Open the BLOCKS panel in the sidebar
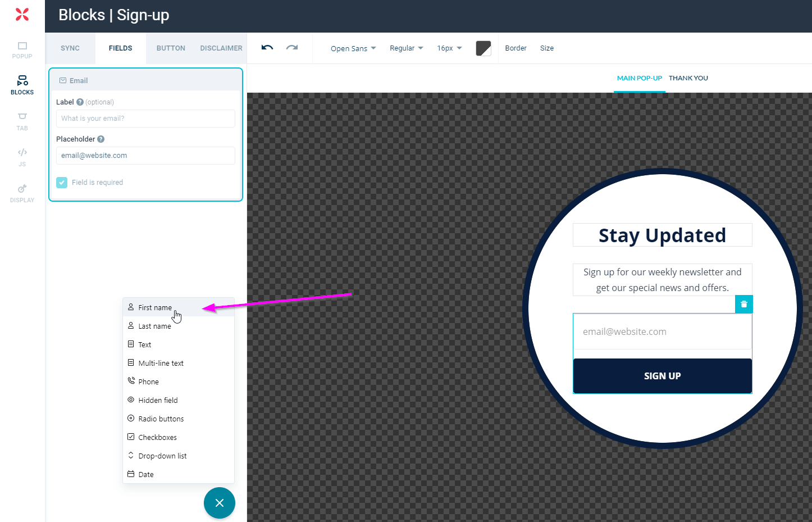 pos(22,84)
